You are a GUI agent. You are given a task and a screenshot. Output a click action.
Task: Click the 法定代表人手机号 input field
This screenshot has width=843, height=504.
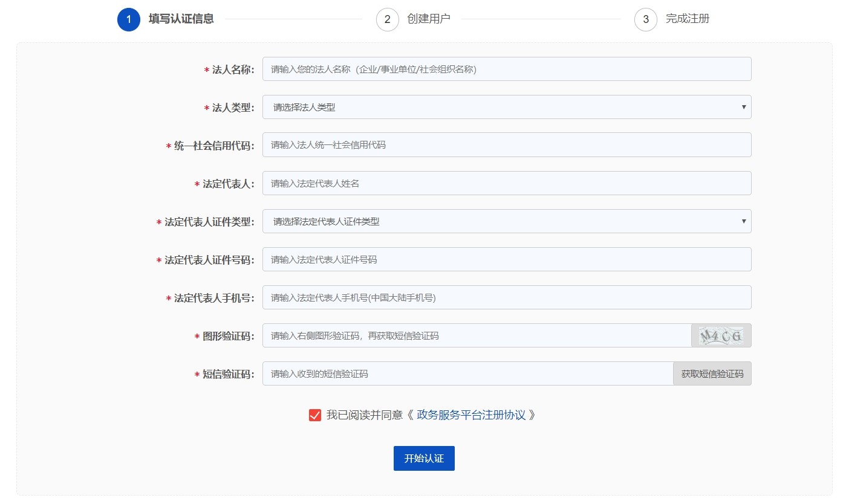click(507, 297)
